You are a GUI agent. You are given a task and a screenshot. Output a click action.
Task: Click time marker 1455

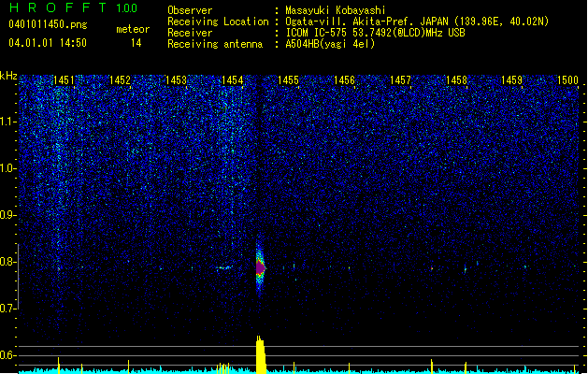tap(288, 79)
